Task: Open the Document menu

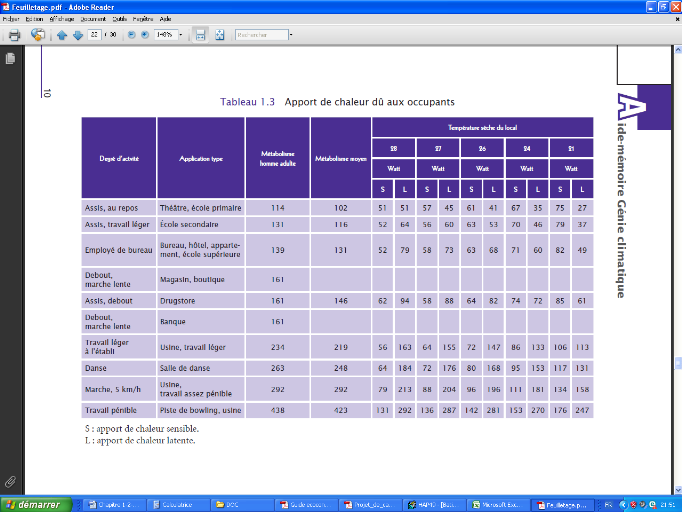Action: tap(93, 19)
